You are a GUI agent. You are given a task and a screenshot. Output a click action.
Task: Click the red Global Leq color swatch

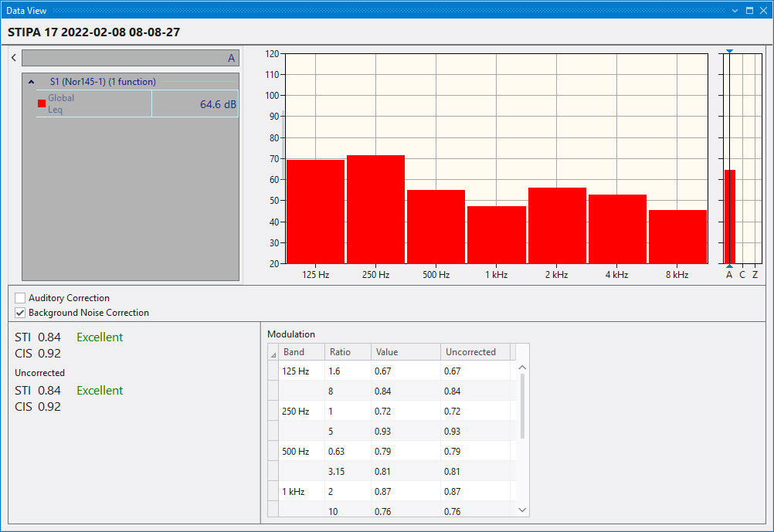[x=42, y=103]
